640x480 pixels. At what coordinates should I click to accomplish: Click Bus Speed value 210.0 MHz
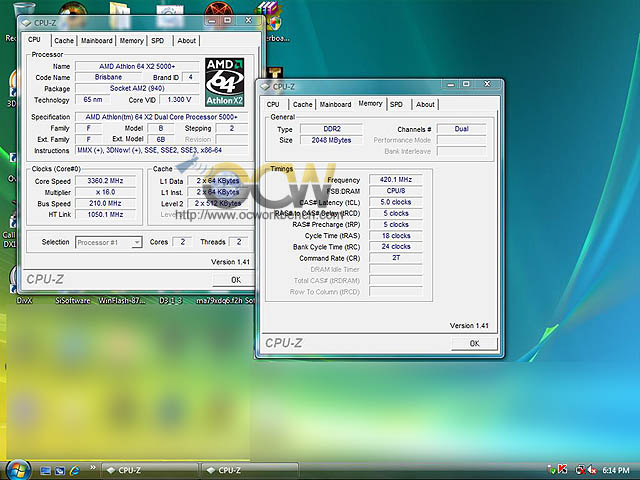point(105,203)
